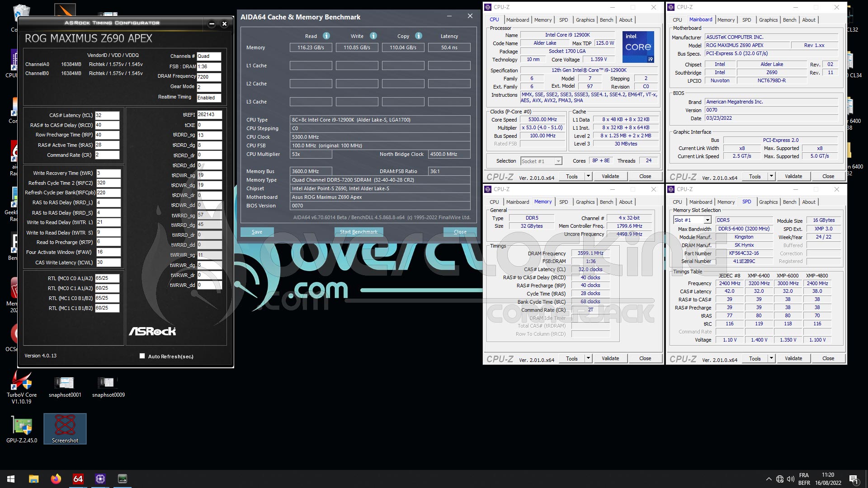This screenshot has height=488, width=868.
Task: Open SPD tab in the CPU-Z Memory window
Action: (563, 202)
